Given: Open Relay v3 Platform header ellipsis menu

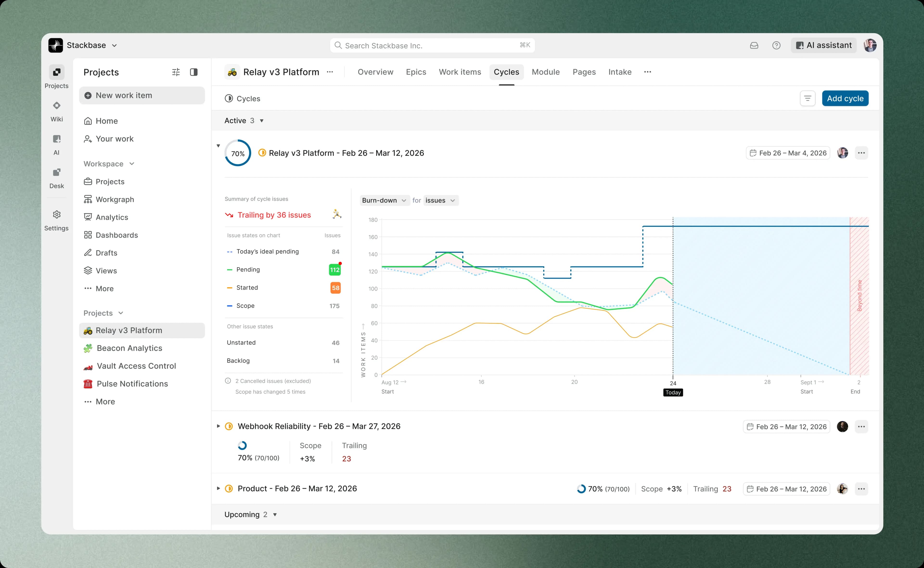Looking at the screenshot, I should pyautogui.click(x=330, y=72).
